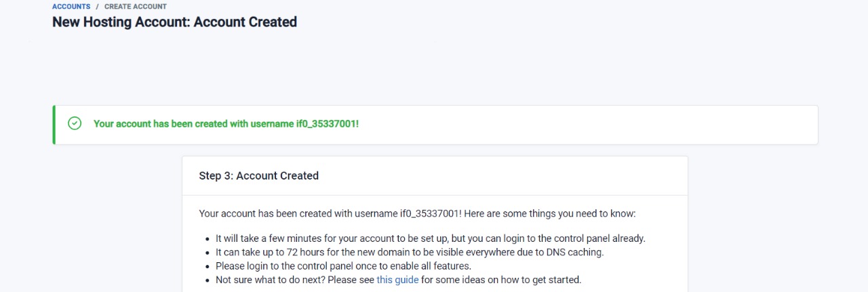868x292 pixels.
Task: Click the bullet about enabling all features
Action: [343, 266]
